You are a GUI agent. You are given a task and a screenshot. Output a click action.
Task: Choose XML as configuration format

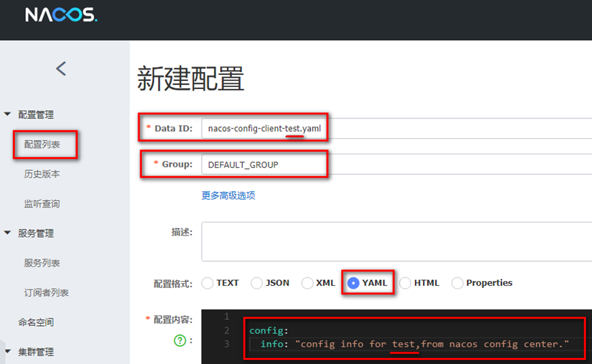coord(307,283)
